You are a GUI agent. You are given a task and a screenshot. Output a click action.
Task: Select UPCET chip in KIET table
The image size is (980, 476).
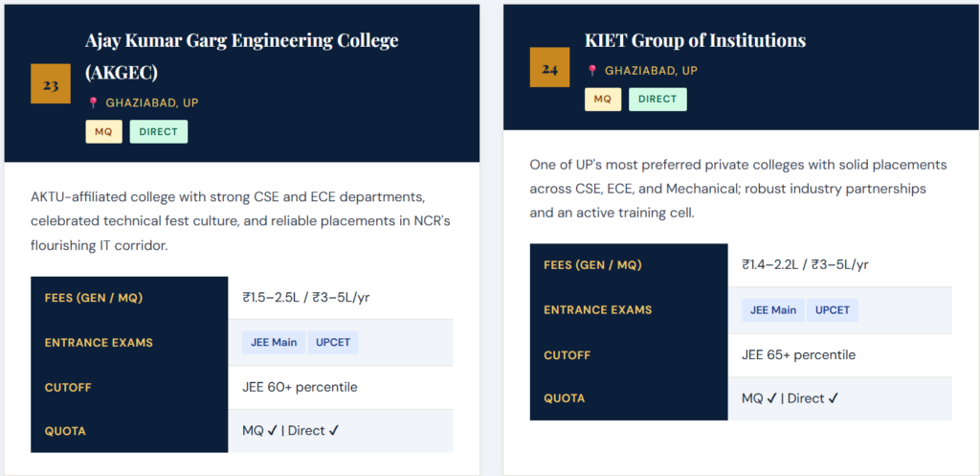[834, 309]
